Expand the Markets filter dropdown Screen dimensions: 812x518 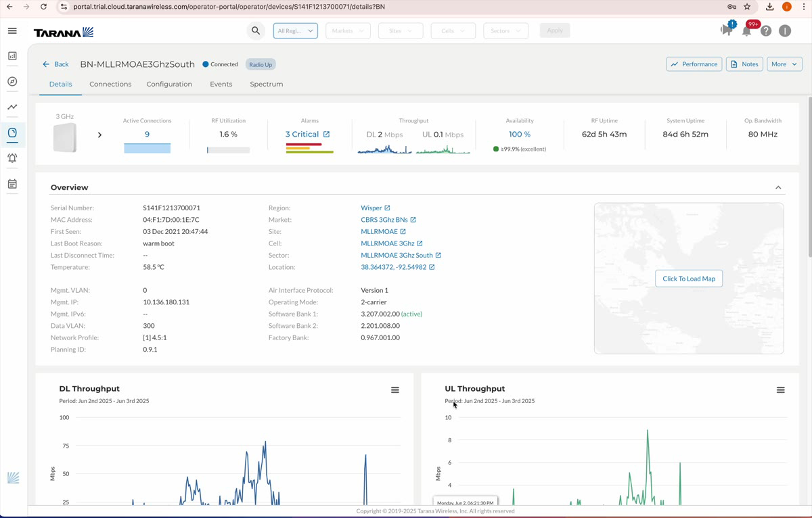(x=347, y=30)
